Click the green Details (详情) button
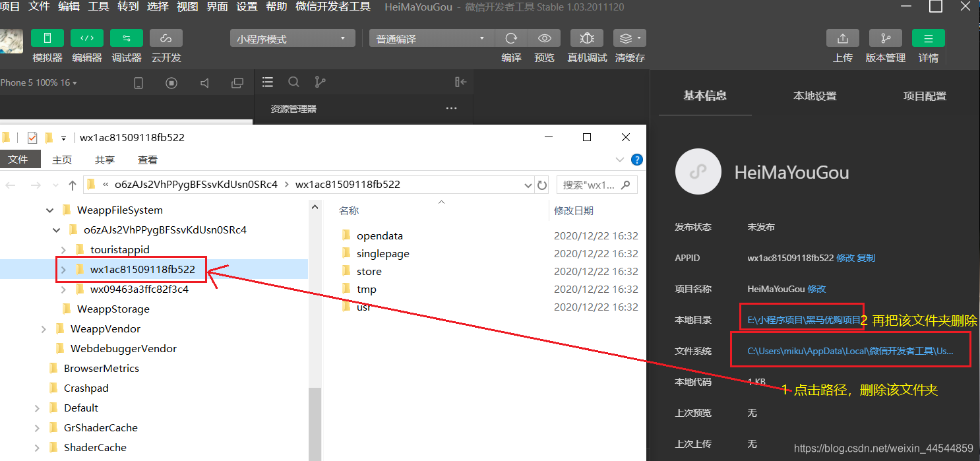Screen dimensions: 980x461 click(x=929, y=38)
